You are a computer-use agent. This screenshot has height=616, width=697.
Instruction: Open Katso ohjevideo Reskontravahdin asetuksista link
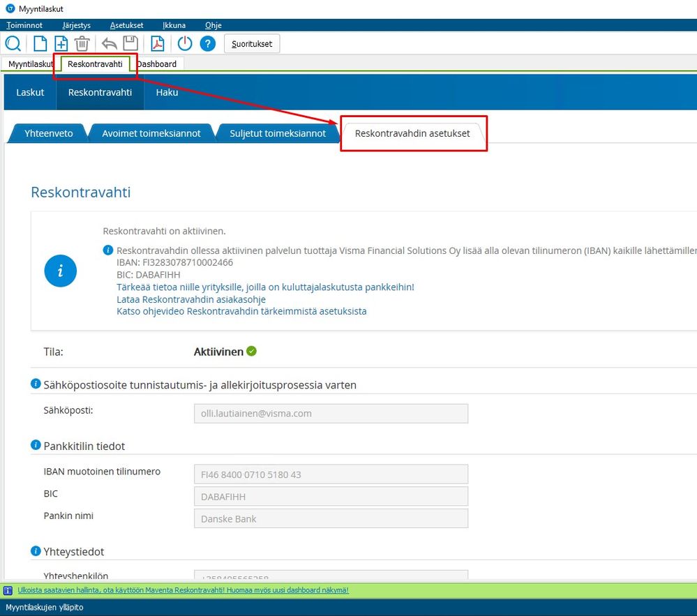pyautogui.click(x=241, y=311)
